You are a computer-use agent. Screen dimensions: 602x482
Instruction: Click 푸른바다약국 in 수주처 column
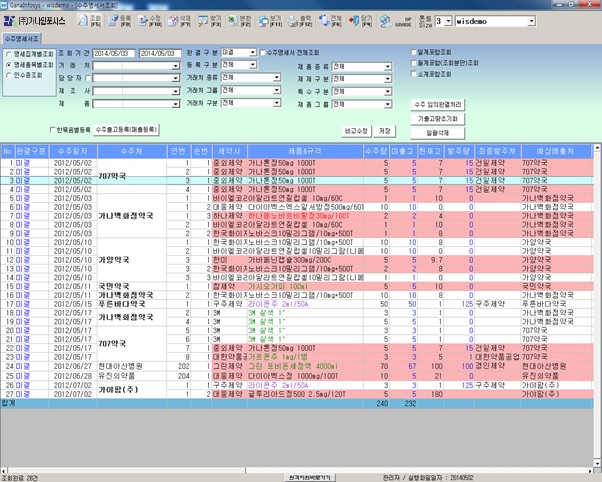click(x=132, y=304)
